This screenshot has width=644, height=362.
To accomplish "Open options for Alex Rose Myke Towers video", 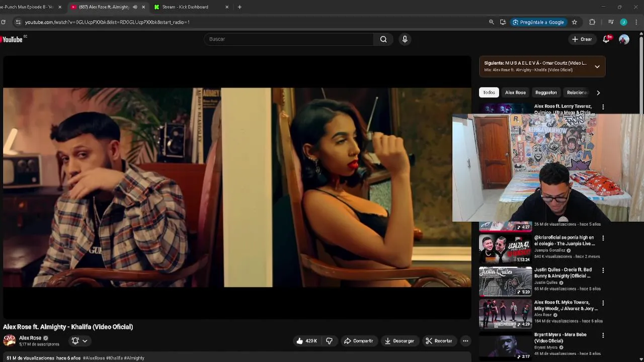I will pos(603,303).
